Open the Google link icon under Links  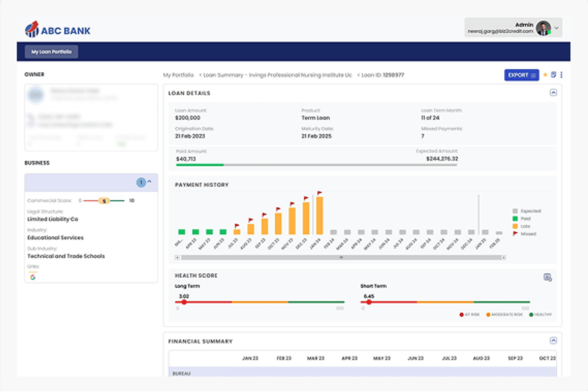click(x=33, y=277)
